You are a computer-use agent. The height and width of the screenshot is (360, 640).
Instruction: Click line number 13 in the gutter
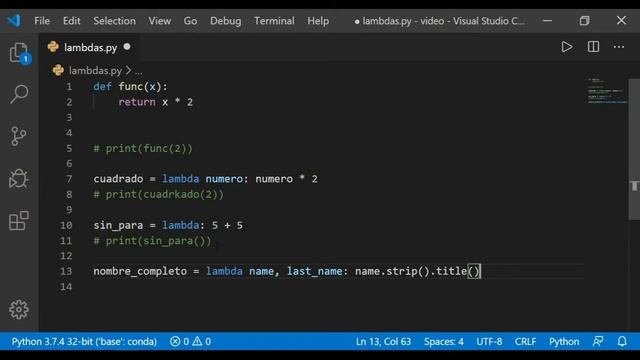66,271
